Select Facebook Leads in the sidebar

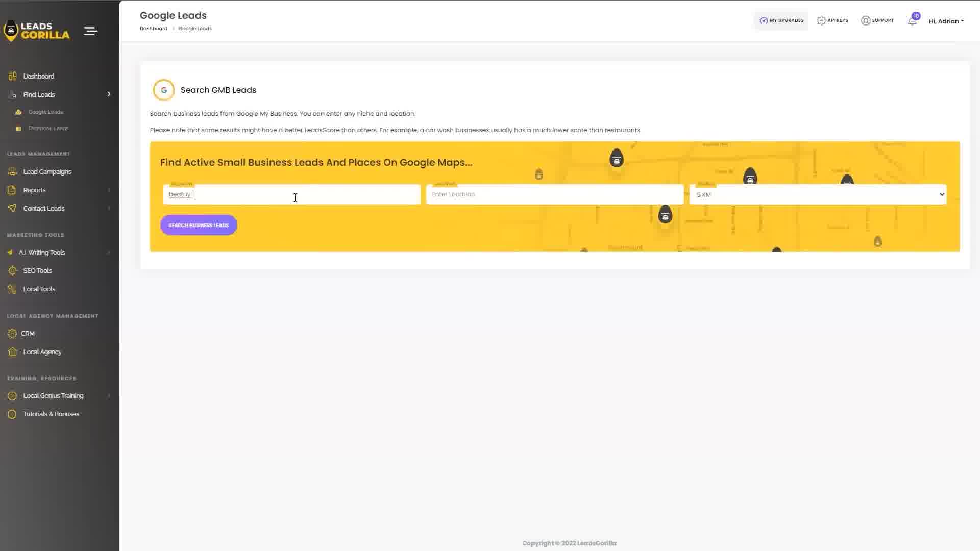tap(48, 128)
